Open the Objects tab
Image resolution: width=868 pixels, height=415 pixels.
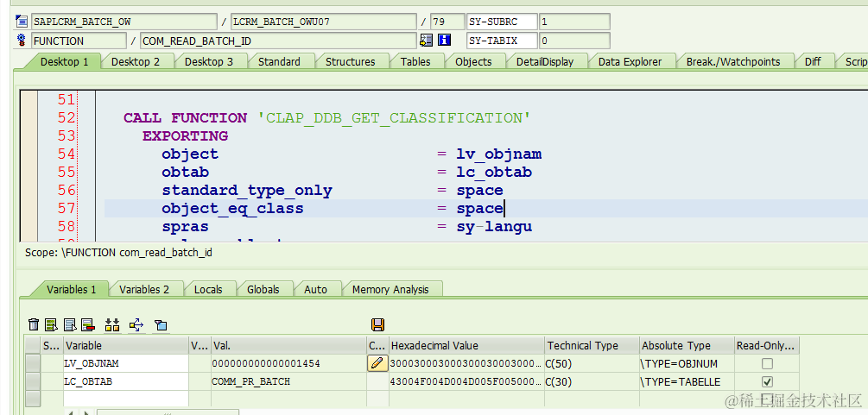coord(473,61)
